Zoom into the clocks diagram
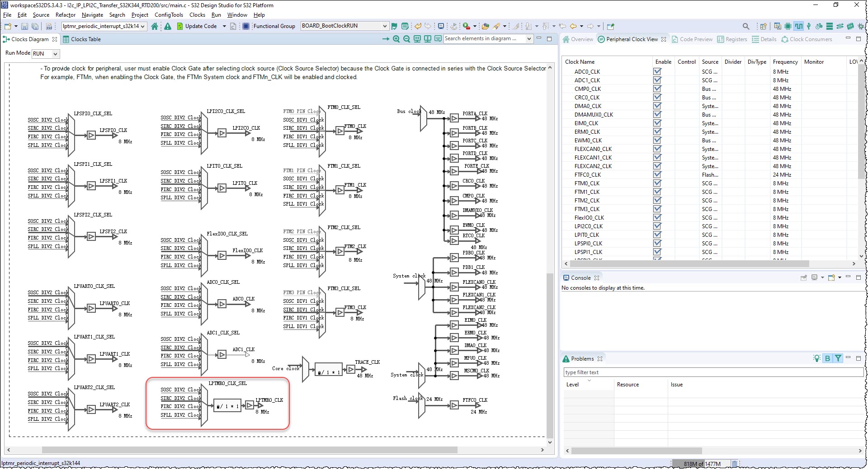This screenshot has height=470, width=868. click(396, 39)
